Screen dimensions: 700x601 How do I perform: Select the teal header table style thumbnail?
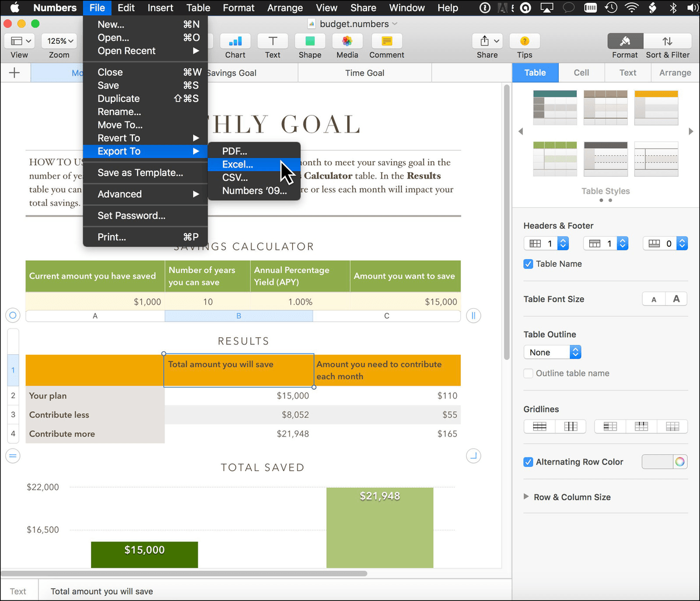coord(555,109)
